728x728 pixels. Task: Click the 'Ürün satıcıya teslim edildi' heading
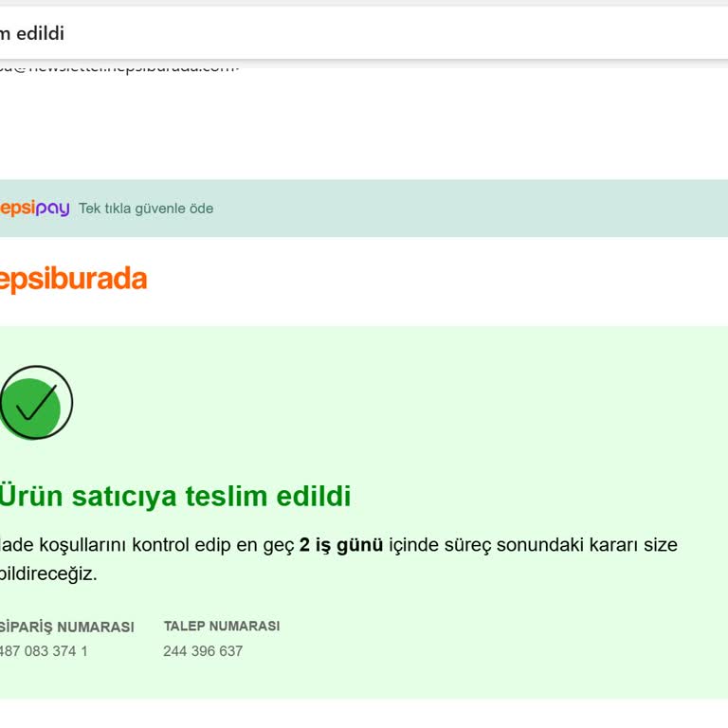point(175,496)
